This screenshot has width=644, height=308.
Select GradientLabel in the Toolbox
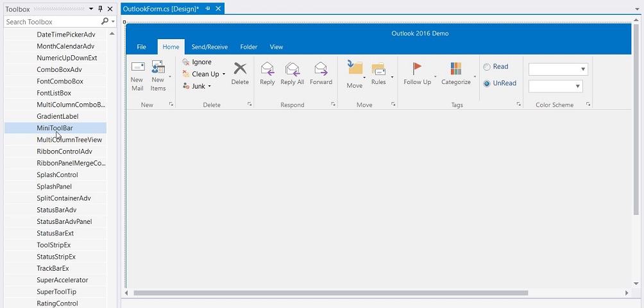55,116
